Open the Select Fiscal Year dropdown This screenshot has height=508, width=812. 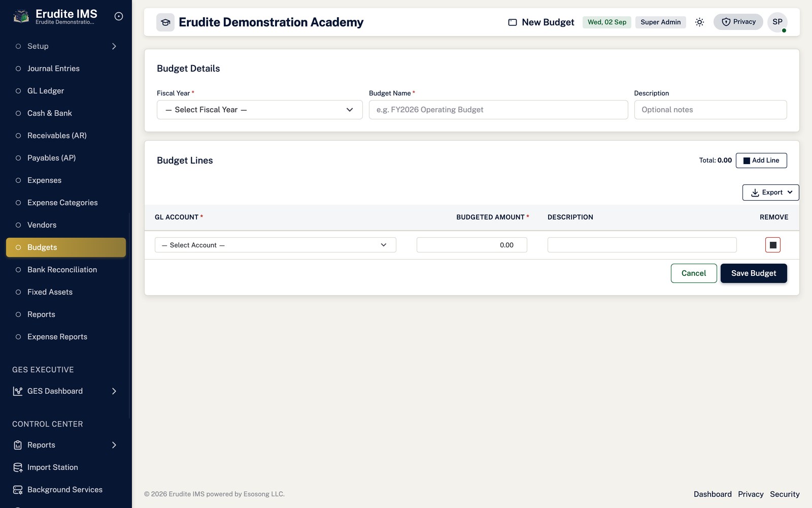[259, 110]
